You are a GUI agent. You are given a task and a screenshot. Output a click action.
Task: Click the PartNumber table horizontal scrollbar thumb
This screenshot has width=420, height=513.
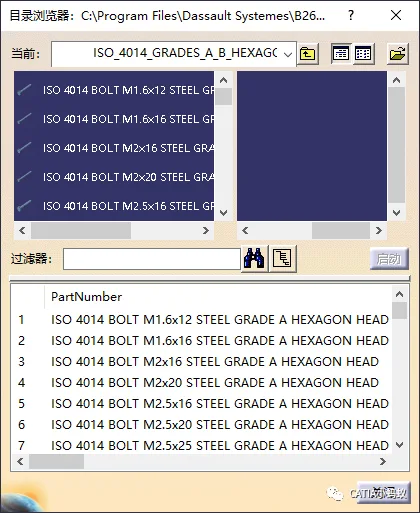(56, 462)
